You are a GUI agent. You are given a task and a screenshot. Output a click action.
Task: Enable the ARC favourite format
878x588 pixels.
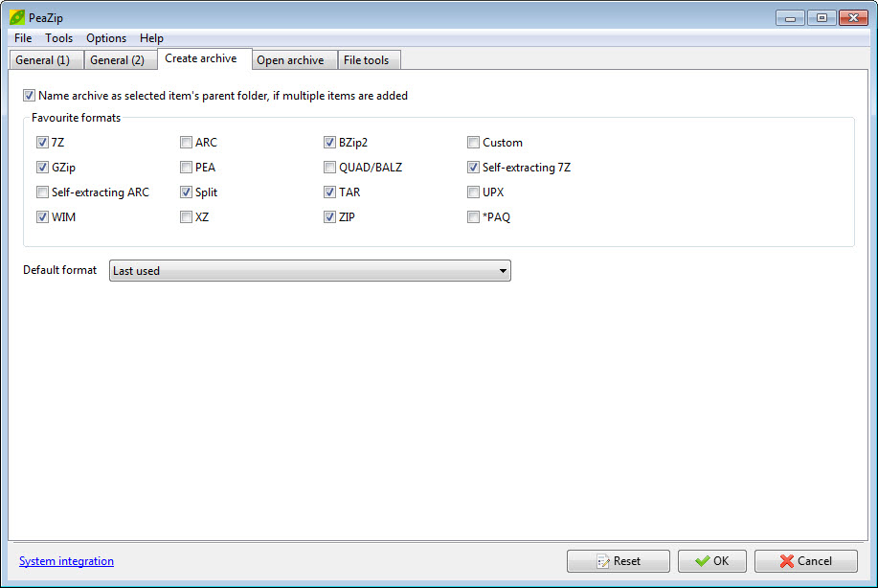pyautogui.click(x=186, y=143)
